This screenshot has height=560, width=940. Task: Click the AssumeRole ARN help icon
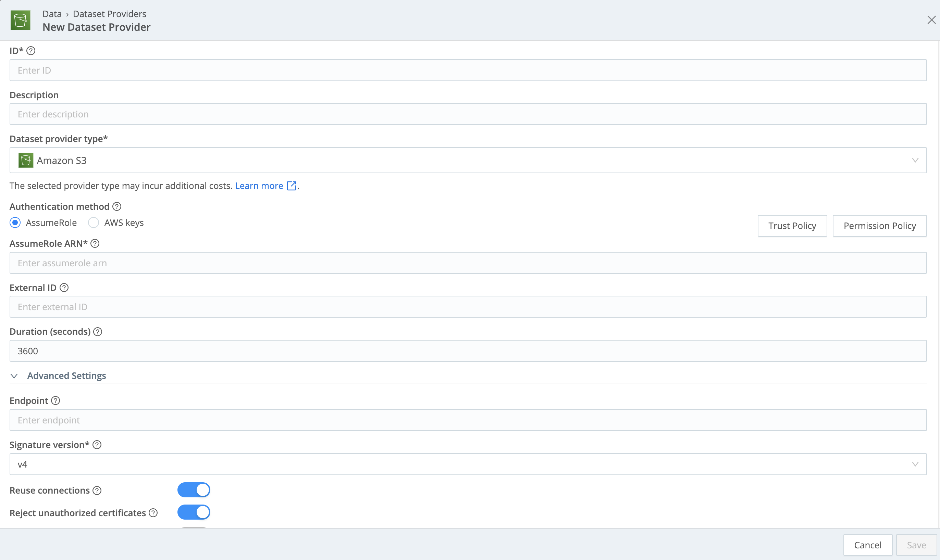(95, 243)
